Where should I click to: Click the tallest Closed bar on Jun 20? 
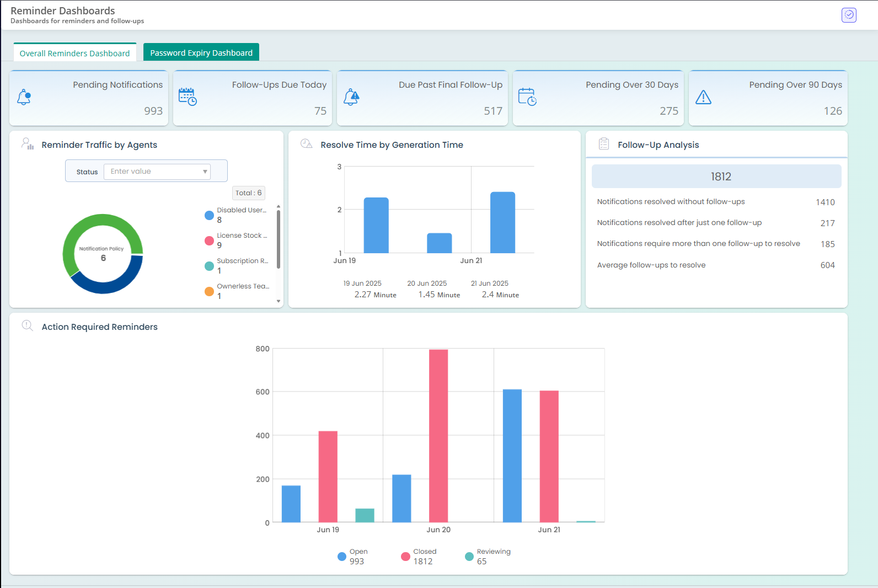pos(438,436)
